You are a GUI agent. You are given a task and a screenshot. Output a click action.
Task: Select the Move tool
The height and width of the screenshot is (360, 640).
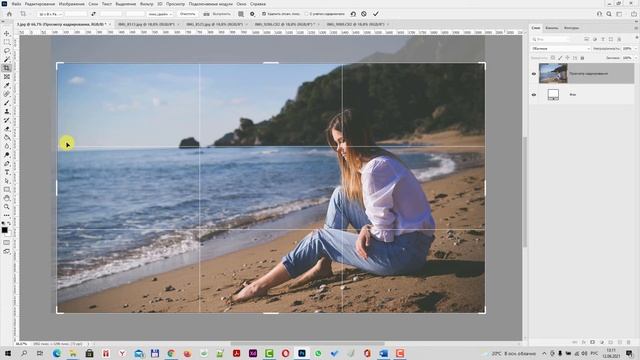(x=7, y=33)
